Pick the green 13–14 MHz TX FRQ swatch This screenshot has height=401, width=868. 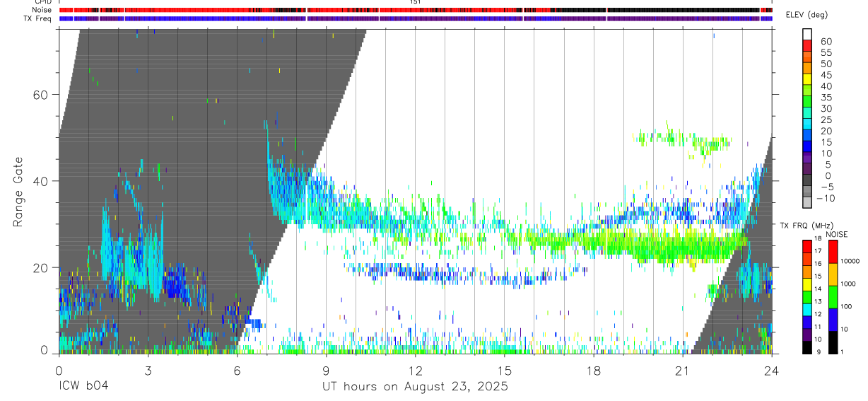pyautogui.click(x=807, y=296)
